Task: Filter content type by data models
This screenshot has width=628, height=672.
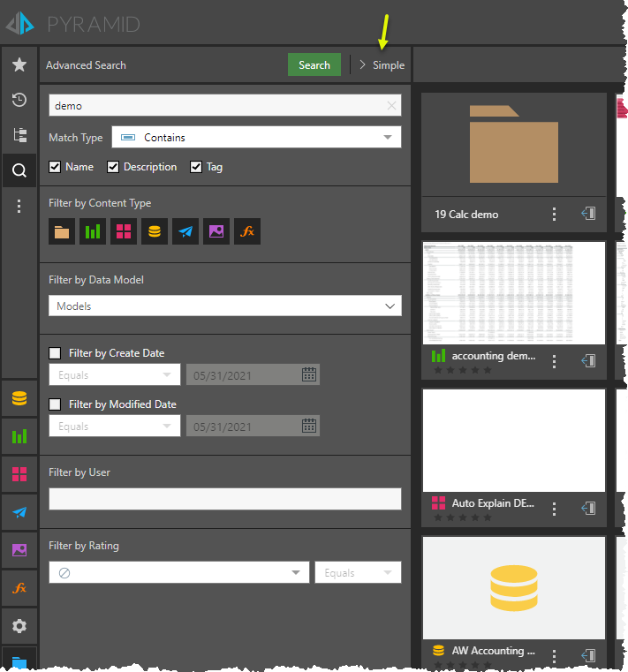Action: coord(155,231)
